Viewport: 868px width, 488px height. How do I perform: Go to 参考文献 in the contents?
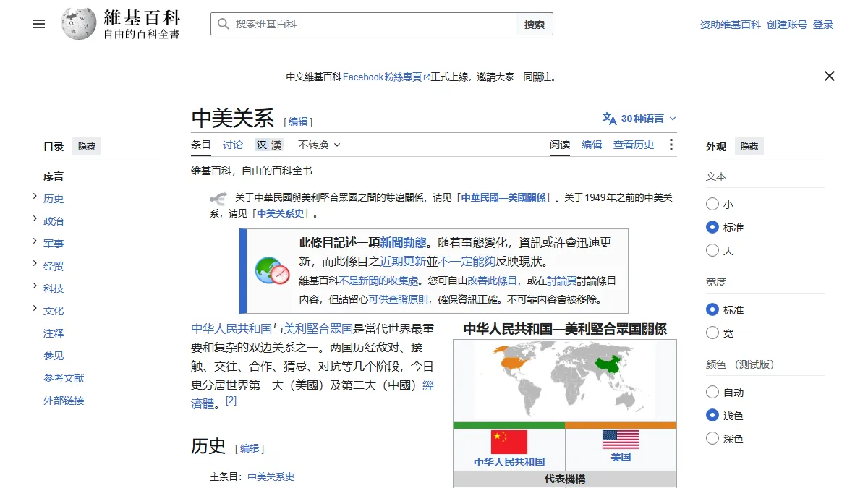click(x=64, y=377)
